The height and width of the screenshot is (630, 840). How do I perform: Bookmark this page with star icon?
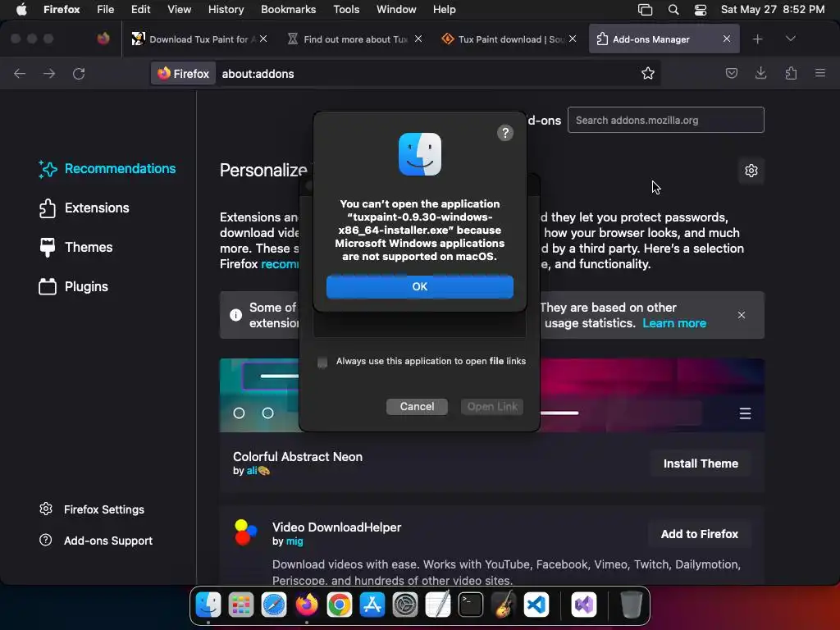[648, 73]
